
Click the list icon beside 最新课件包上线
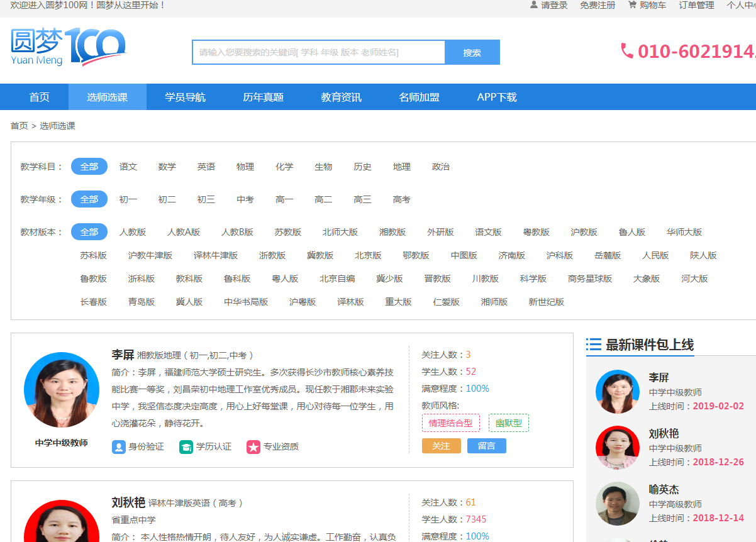tap(593, 345)
